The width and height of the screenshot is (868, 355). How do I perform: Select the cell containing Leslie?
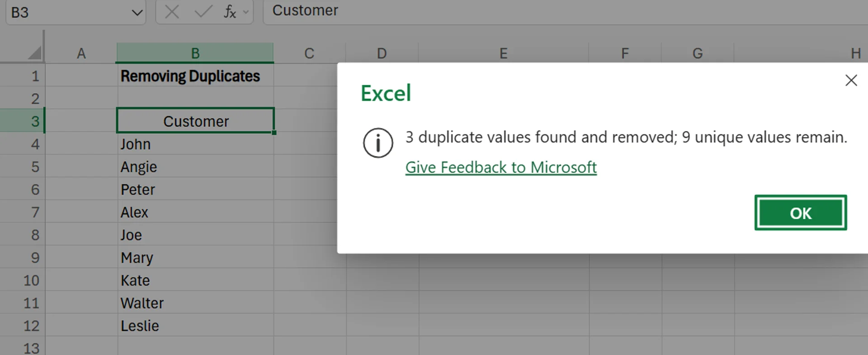point(195,325)
